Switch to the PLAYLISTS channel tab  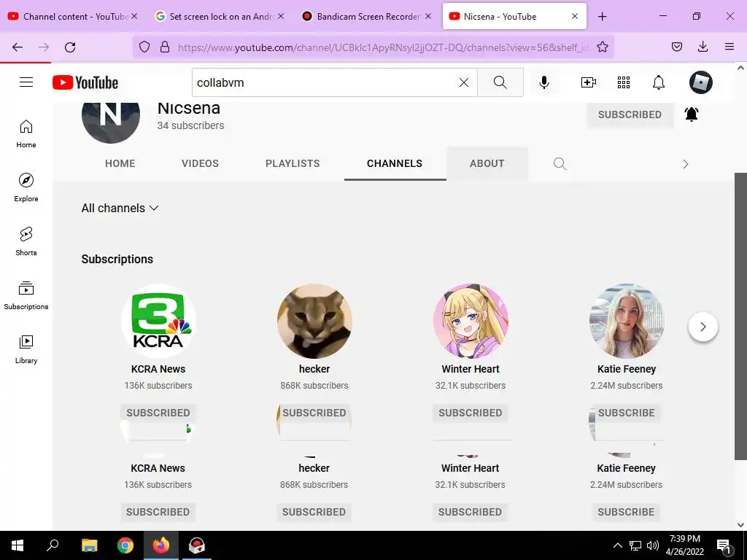point(293,163)
